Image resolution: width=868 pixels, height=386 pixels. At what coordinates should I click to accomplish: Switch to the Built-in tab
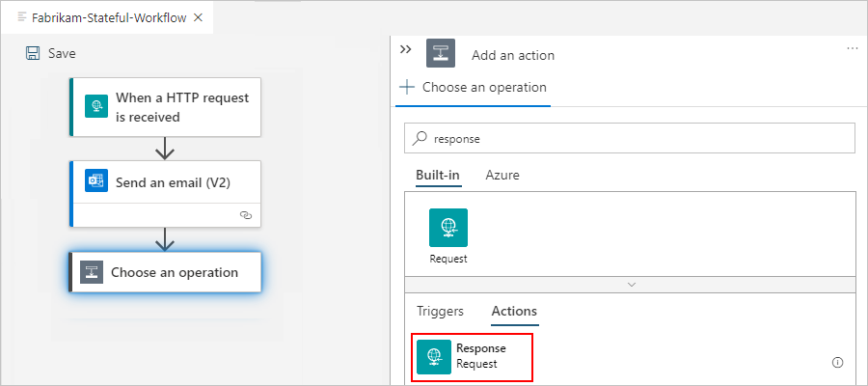point(438,176)
